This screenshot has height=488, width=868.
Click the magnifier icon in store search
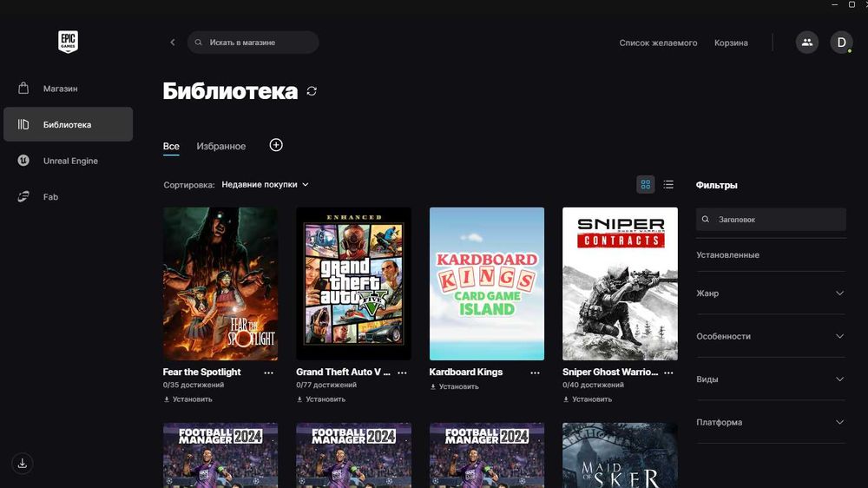pos(198,42)
